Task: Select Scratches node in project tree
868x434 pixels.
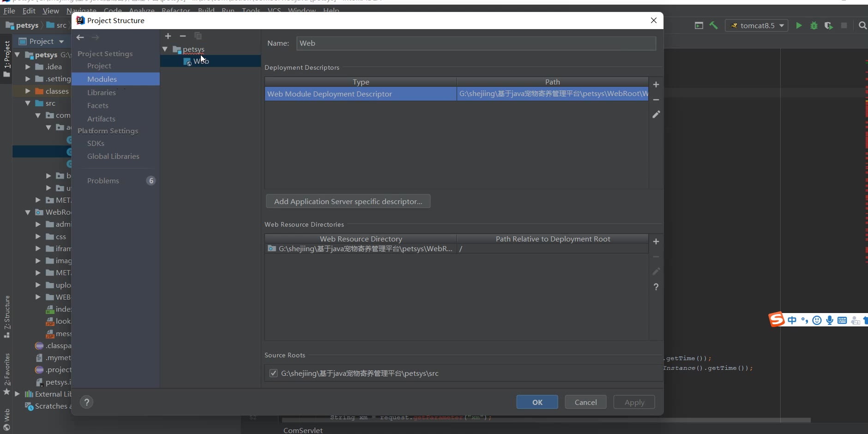Action: [x=48, y=406]
